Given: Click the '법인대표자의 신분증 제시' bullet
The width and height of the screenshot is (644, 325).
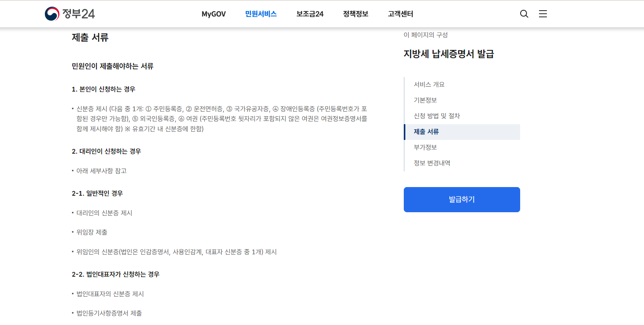Looking at the screenshot, I should pyautogui.click(x=110, y=294).
